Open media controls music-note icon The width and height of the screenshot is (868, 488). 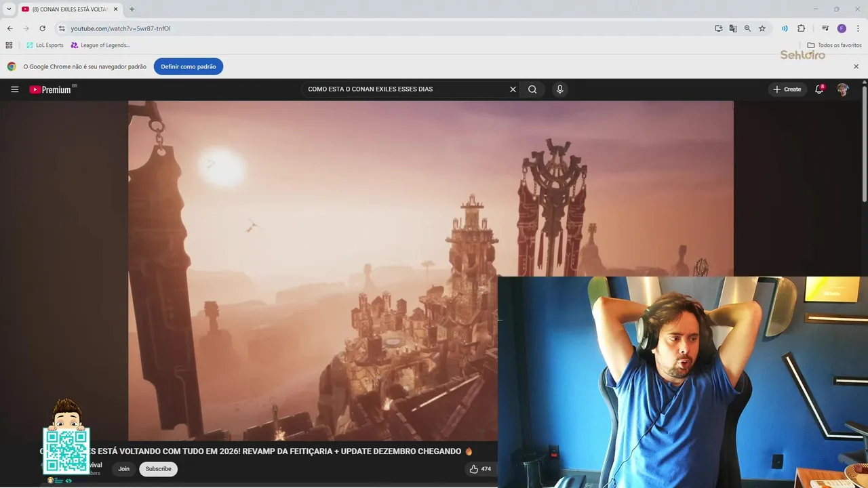(825, 28)
